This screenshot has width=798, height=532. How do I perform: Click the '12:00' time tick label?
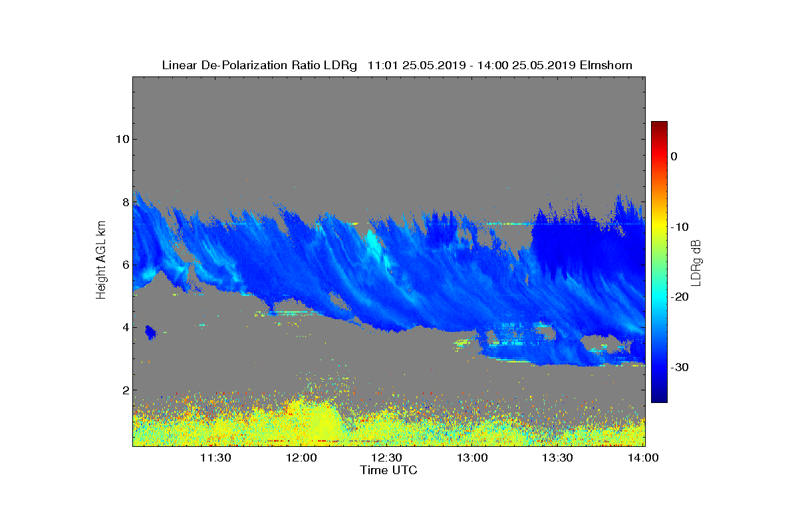(x=301, y=458)
